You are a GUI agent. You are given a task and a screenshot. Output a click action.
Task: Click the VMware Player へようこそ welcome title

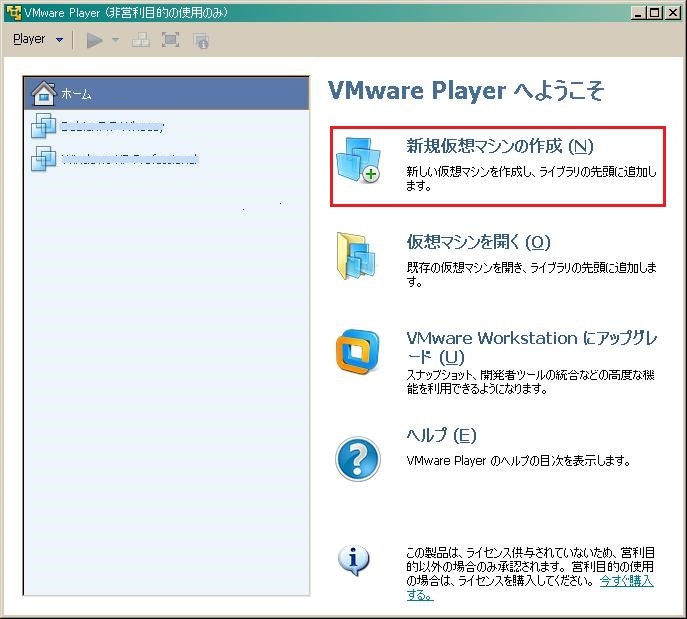pos(466,91)
